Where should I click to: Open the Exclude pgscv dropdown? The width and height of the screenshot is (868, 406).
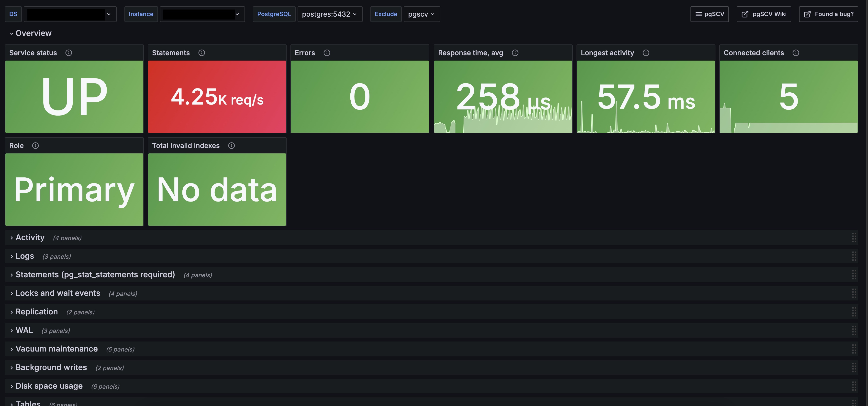click(x=421, y=14)
